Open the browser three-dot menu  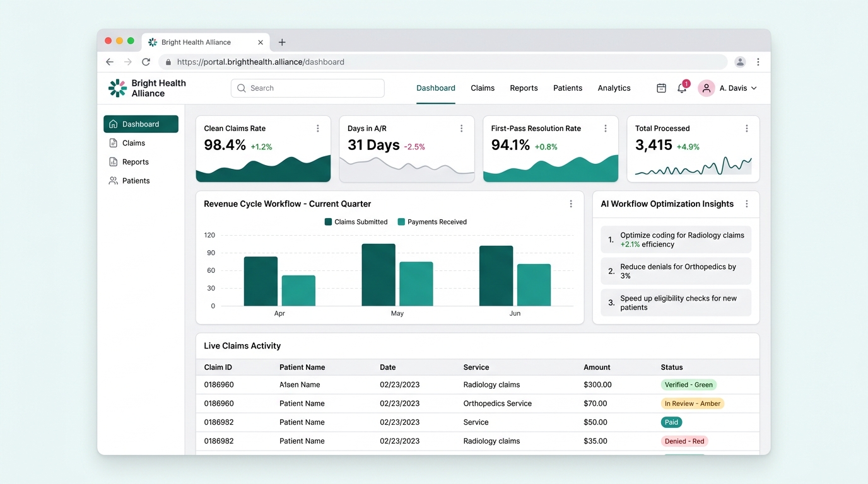click(x=758, y=62)
